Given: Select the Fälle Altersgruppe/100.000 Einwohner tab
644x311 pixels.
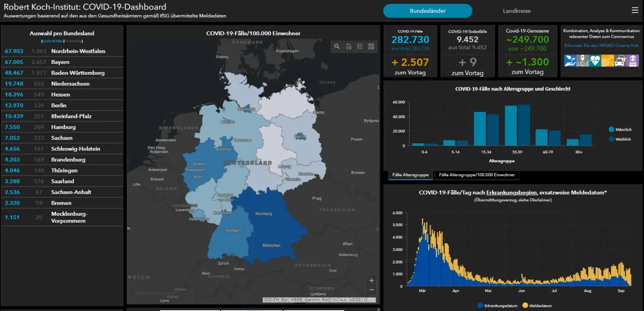Looking at the screenshot, I should 477,175.
